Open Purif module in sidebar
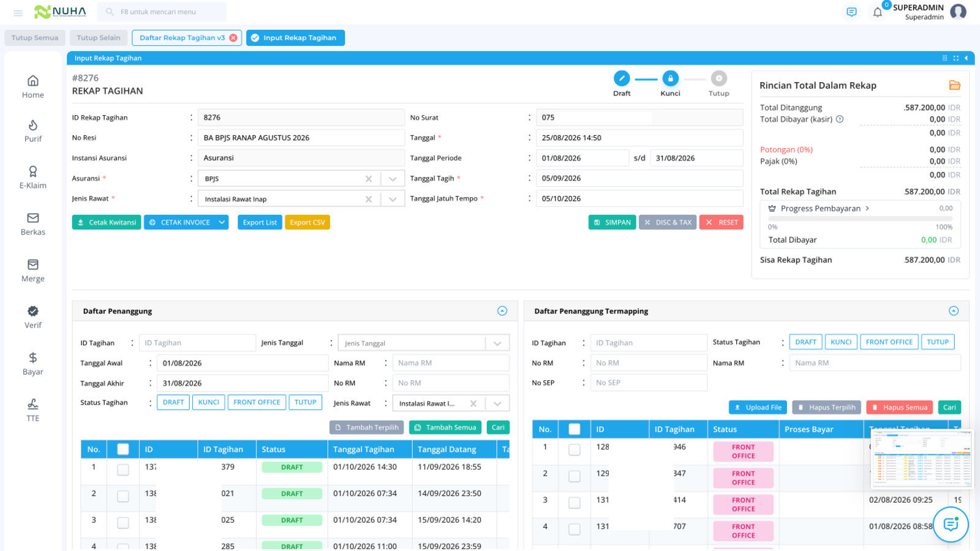Screen dimensions: 980x551 pyautogui.click(x=33, y=131)
